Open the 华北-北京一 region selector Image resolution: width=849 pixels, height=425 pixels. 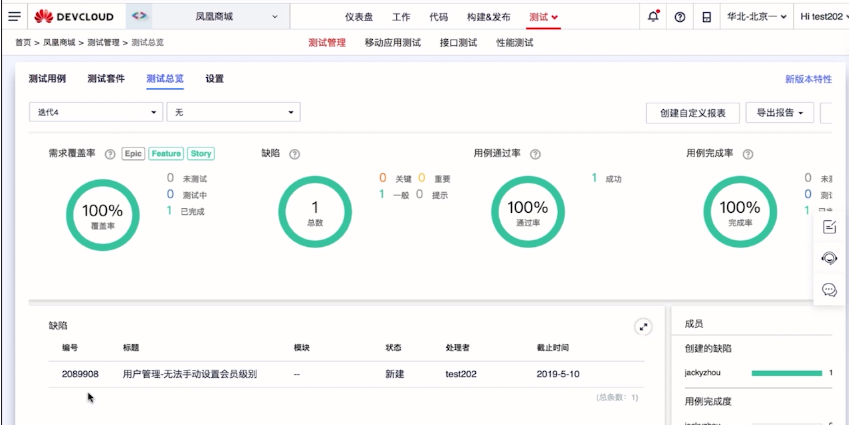tap(756, 17)
